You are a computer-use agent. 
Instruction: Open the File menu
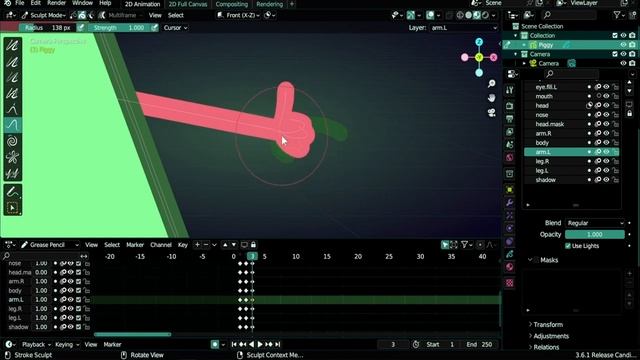pos(19,3)
